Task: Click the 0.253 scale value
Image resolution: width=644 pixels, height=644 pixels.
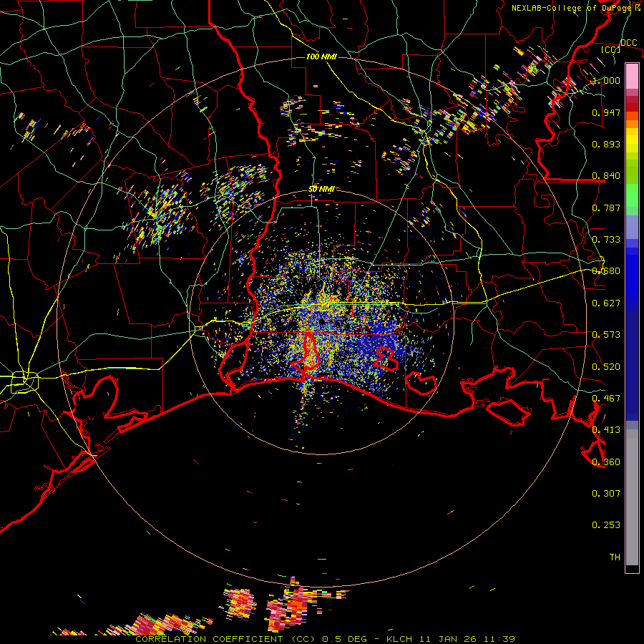Action: (x=606, y=525)
